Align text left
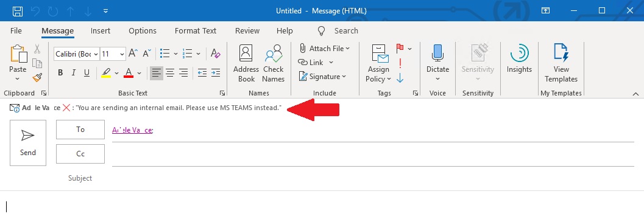Screen dimensions: 644x222 tap(156, 73)
